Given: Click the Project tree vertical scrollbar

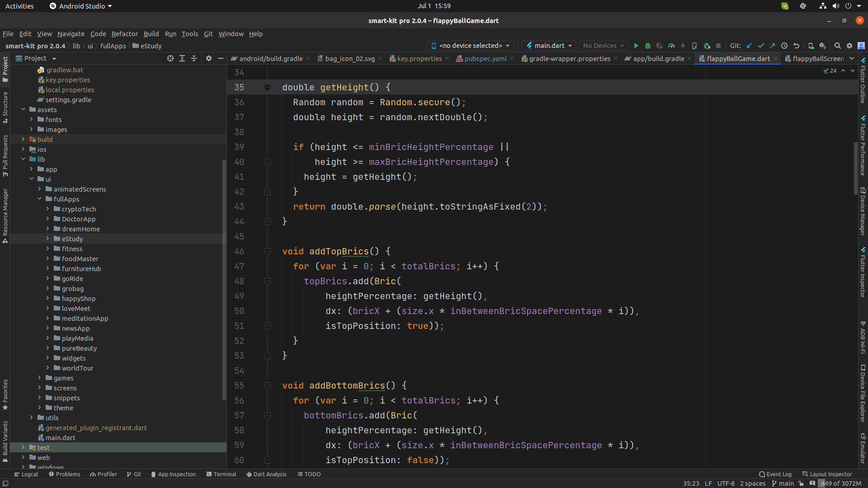Looking at the screenshot, I should [224, 280].
